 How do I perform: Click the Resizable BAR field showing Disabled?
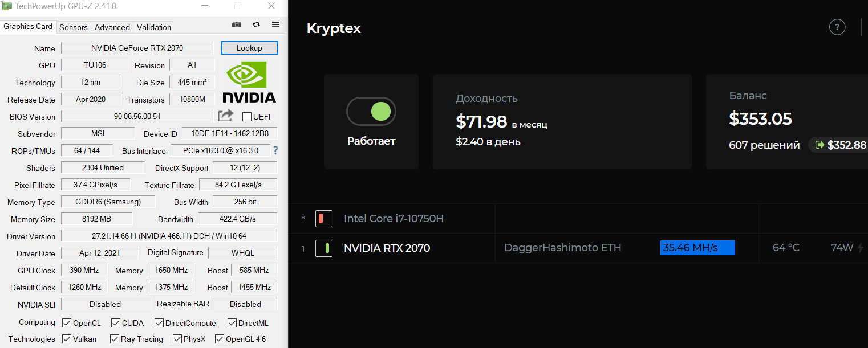(x=245, y=304)
